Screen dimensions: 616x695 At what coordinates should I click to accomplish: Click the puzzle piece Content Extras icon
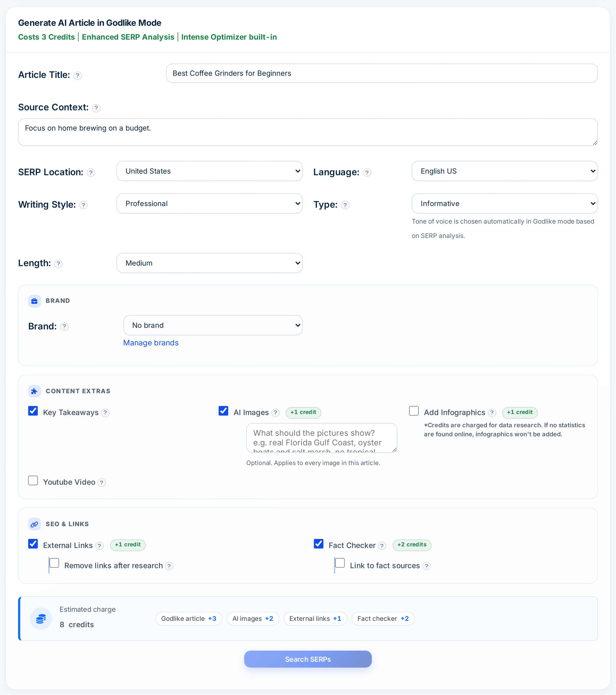pos(34,391)
